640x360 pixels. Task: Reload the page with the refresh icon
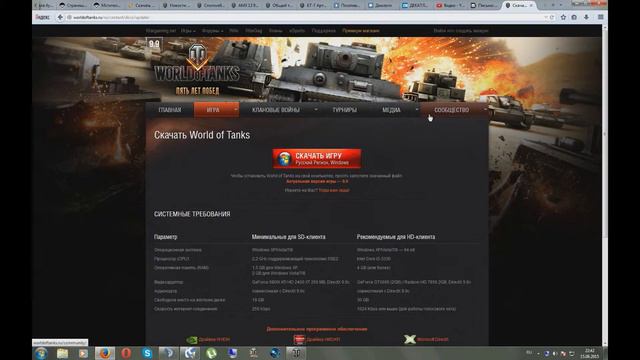click(x=552, y=17)
